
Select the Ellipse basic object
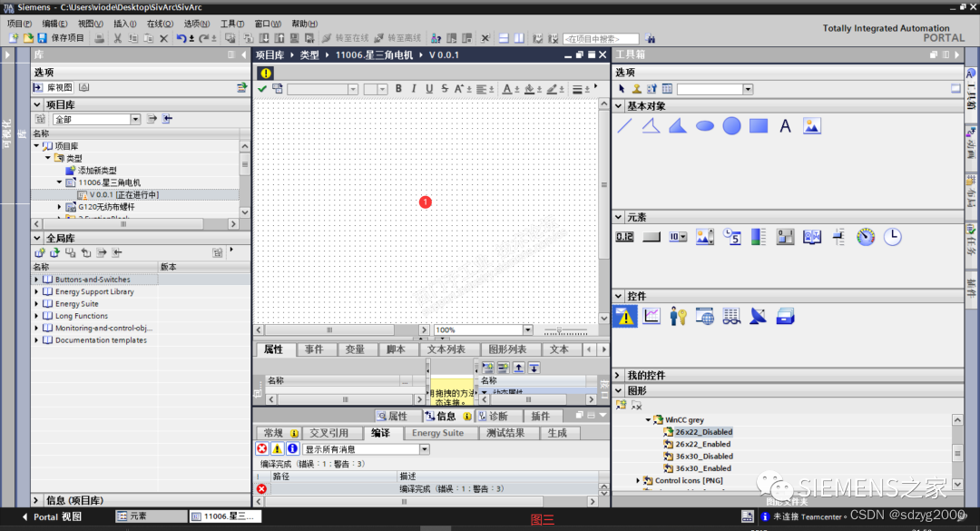[x=705, y=125]
